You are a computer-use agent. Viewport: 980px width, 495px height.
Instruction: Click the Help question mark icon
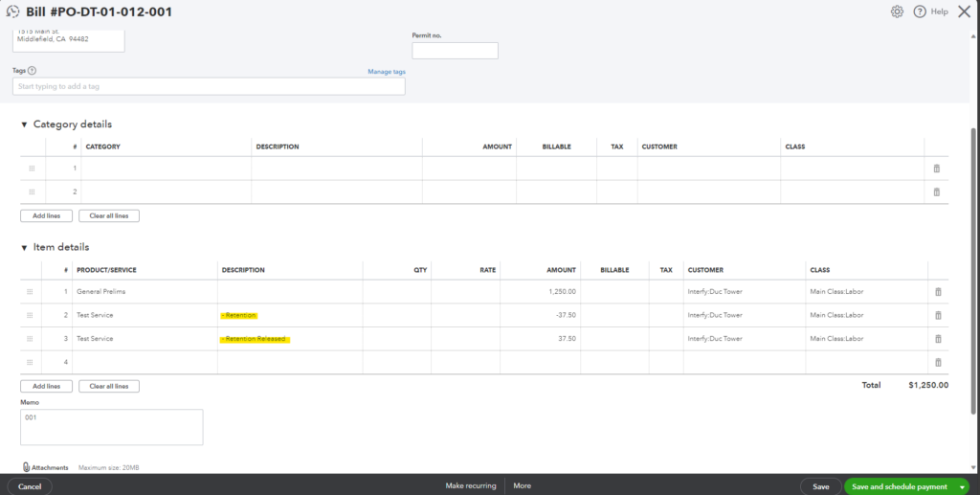[x=920, y=11]
